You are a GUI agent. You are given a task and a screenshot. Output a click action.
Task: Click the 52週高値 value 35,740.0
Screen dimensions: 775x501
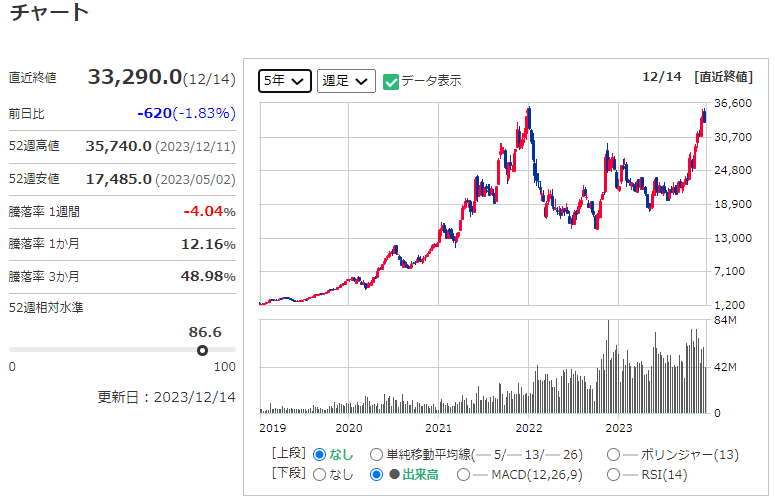[x=118, y=146]
